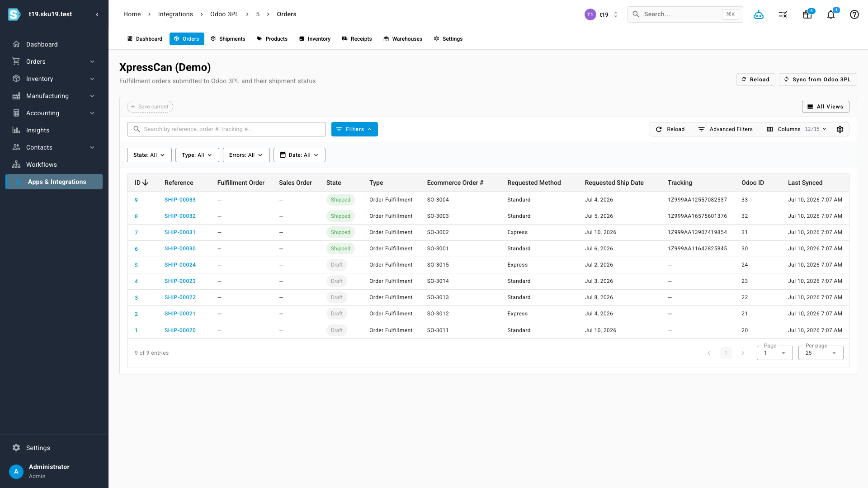Click the Integrations breadcrumb
The image size is (868, 488).
point(175,14)
